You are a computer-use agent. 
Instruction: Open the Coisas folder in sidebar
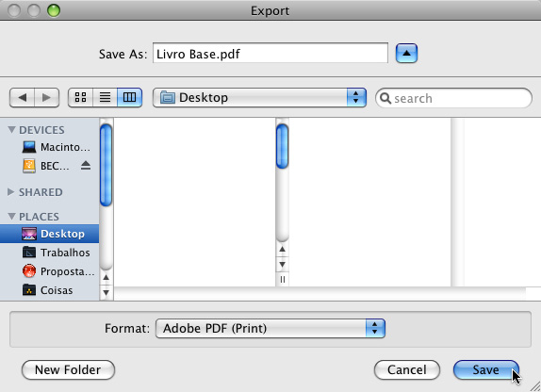(48, 290)
